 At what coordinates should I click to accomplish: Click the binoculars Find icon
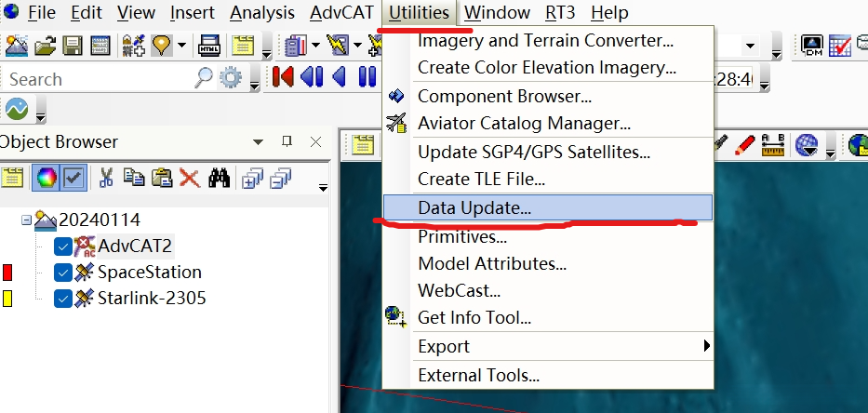tap(220, 179)
